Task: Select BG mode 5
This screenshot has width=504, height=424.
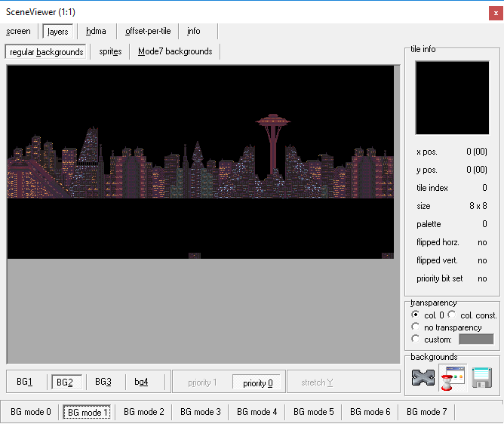Action: coord(314,412)
